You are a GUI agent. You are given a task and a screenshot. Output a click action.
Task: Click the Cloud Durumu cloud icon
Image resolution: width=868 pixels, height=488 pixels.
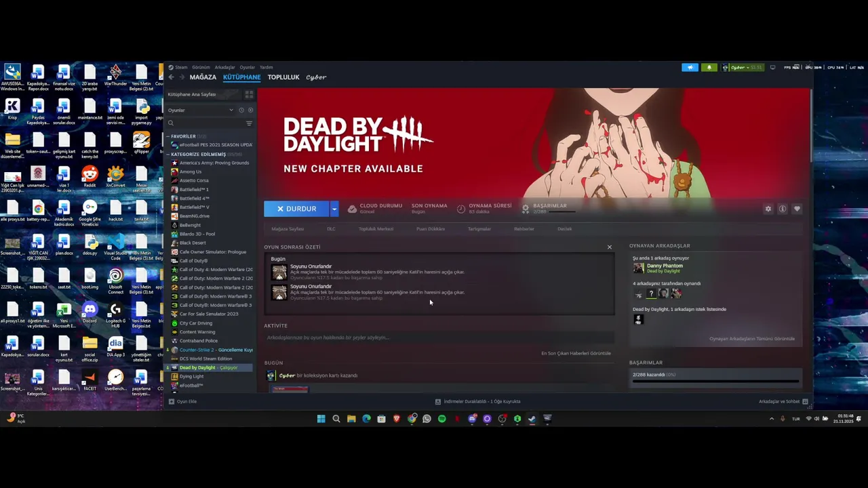pyautogui.click(x=352, y=209)
